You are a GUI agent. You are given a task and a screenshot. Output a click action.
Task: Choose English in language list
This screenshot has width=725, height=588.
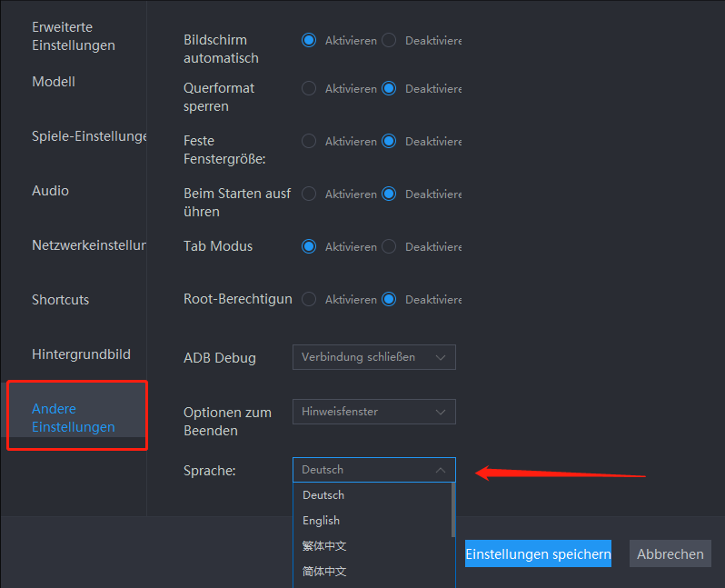(x=372, y=521)
